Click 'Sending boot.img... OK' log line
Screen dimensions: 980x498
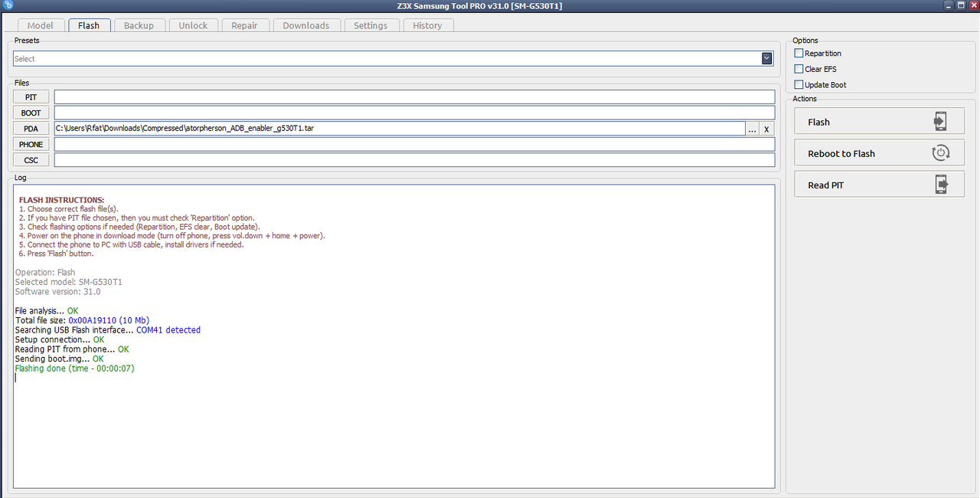[60, 359]
